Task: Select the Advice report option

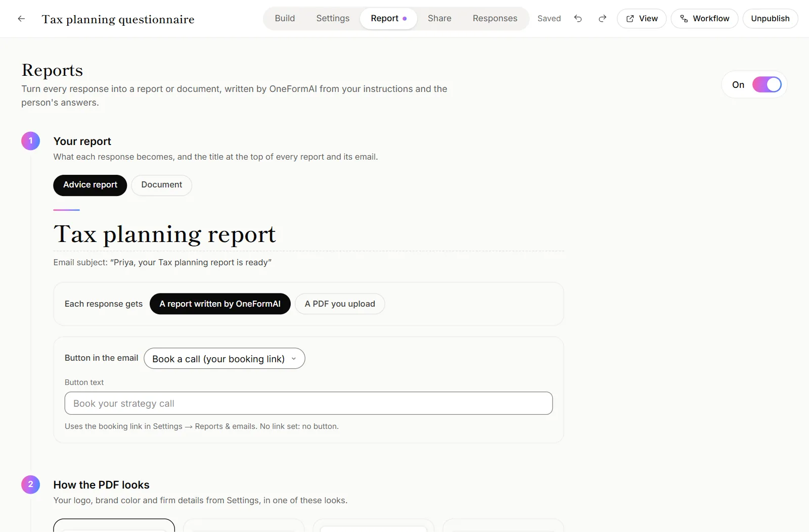Action: click(90, 185)
